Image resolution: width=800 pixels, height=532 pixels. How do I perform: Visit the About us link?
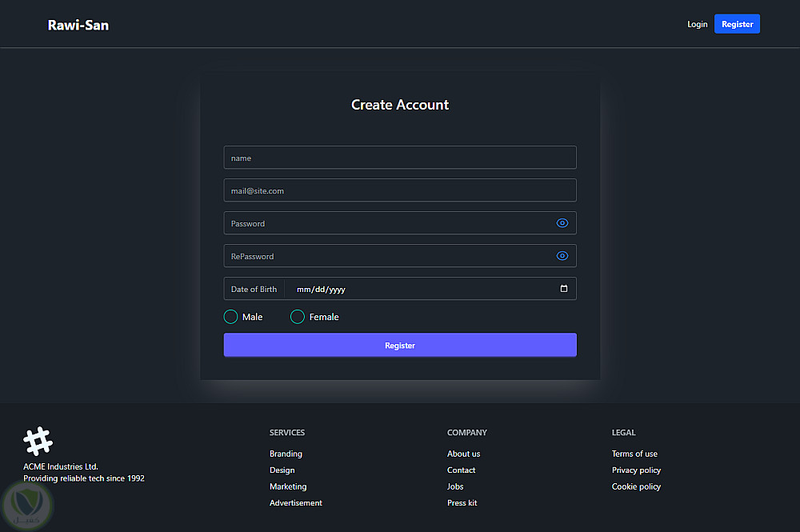coord(464,454)
